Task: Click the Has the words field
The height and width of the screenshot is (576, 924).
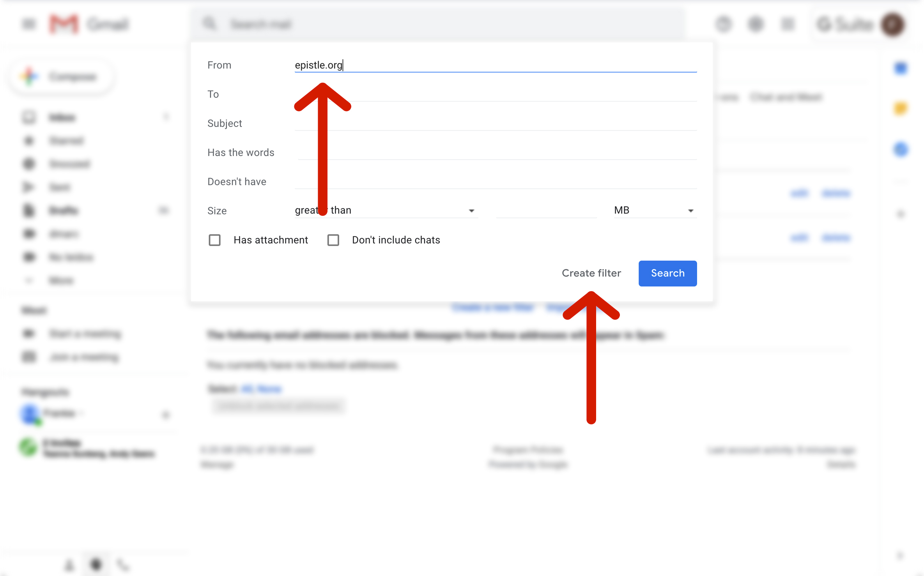Action: pyautogui.click(x=495, y=152)
